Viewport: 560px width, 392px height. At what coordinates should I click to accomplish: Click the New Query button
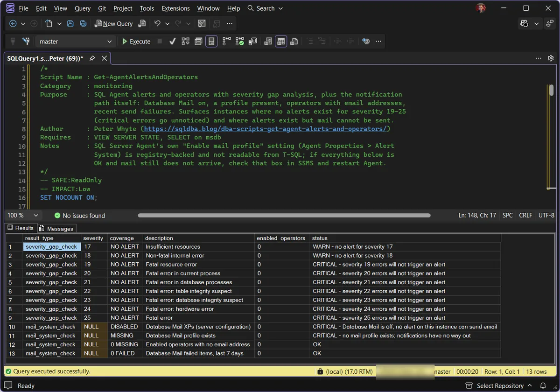114,23
